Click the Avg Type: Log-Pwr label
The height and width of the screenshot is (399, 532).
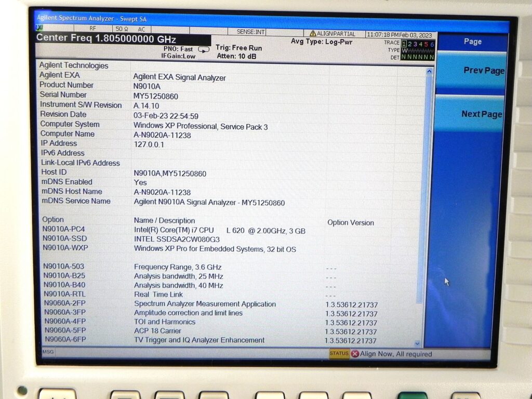(x=322, y=42)
